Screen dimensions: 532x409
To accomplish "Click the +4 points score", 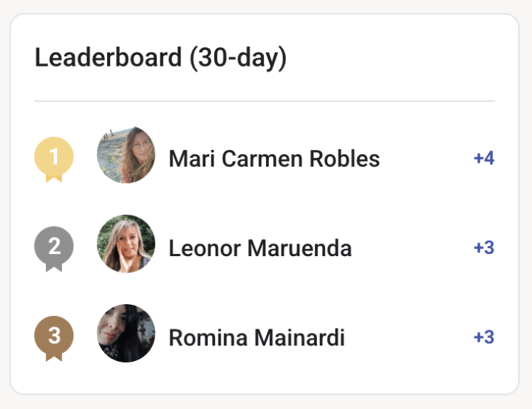I will click(x=484, y=158).
